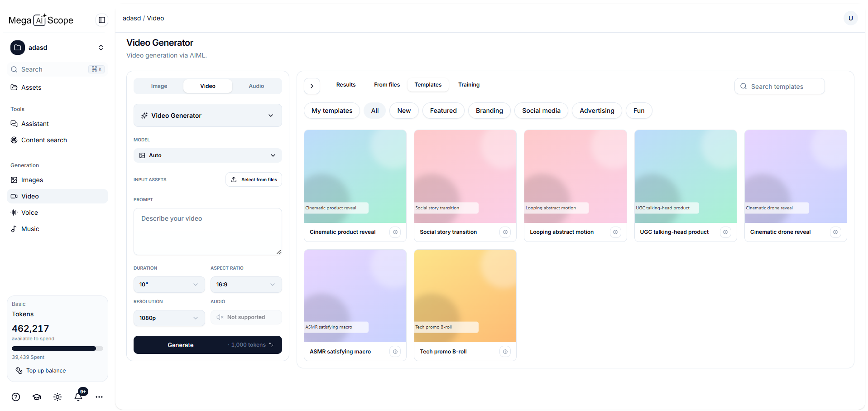
Task: Open the Training tab
Action: click(x=469, y=85)
